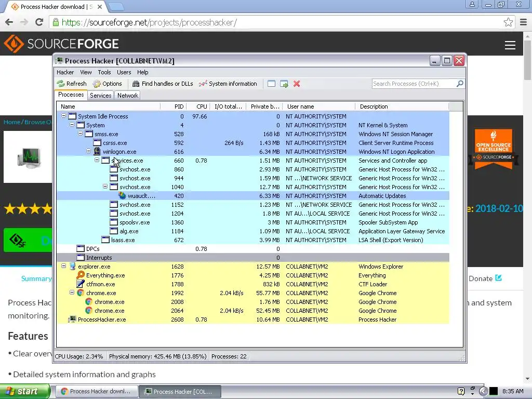The image size is (532, 399).
Task: Click in the Search Processes field
Action: [x=414, y=84]
